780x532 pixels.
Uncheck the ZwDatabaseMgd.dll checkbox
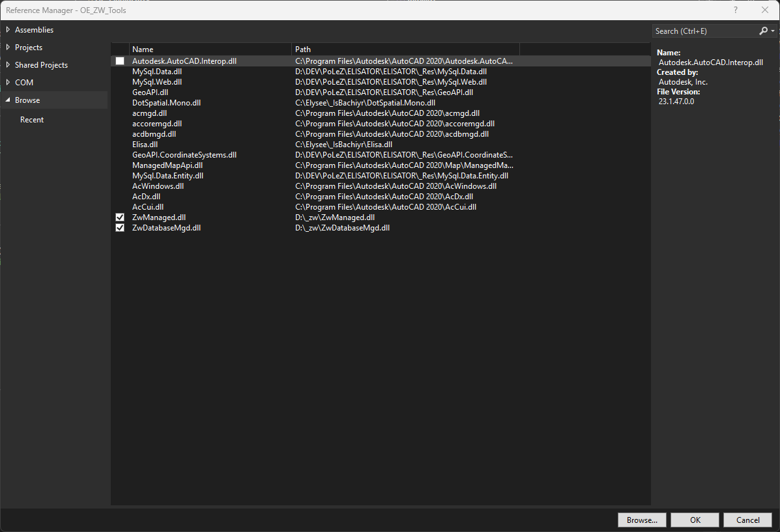pos(120,228)
